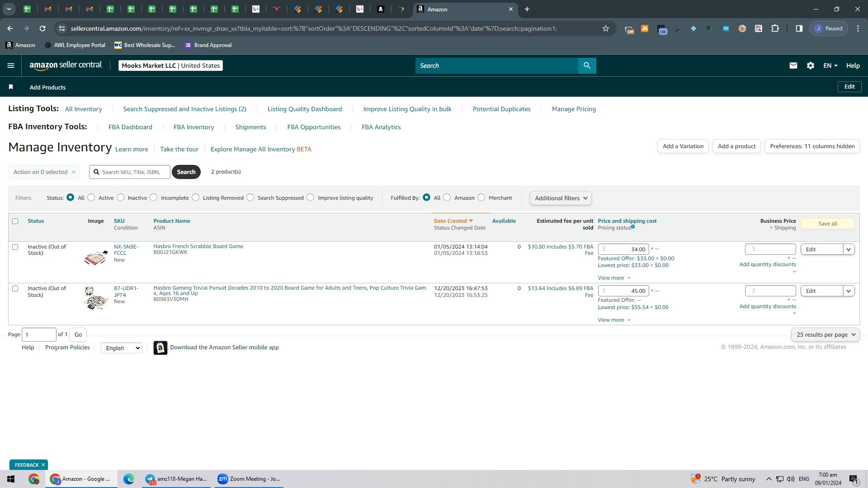The height and width of the screenshot is (488, 868).
Task: Click the Trivial Pursuit product thumbnail
Action: (96, 299)
